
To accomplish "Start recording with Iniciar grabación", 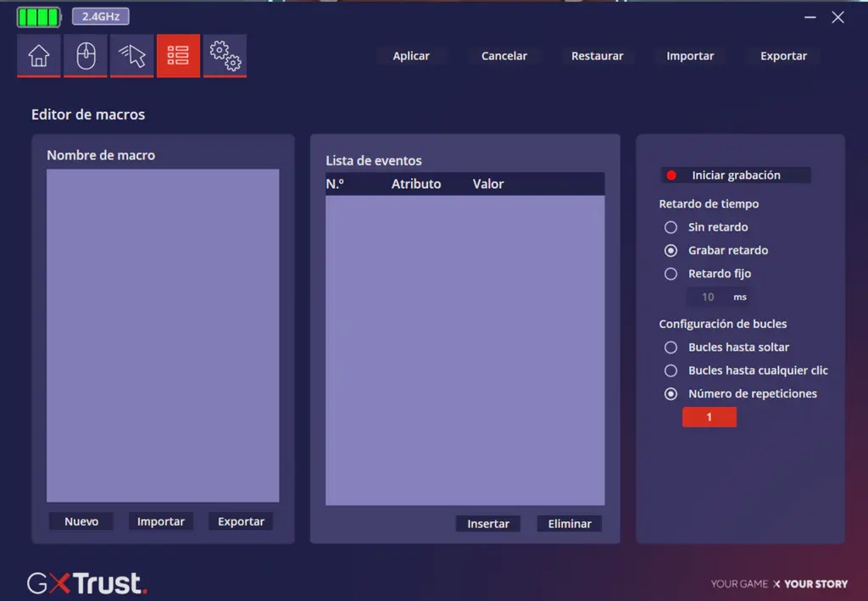I will tap(735, 175).
